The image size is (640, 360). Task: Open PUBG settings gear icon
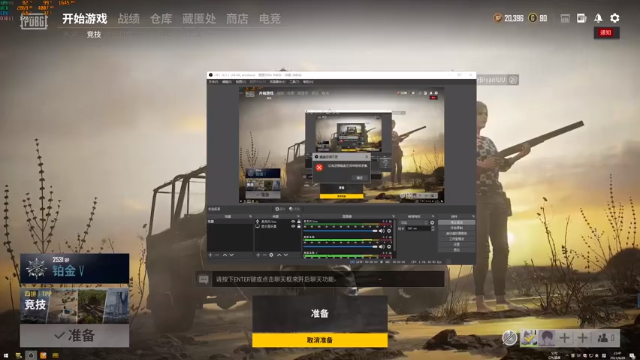615,18
